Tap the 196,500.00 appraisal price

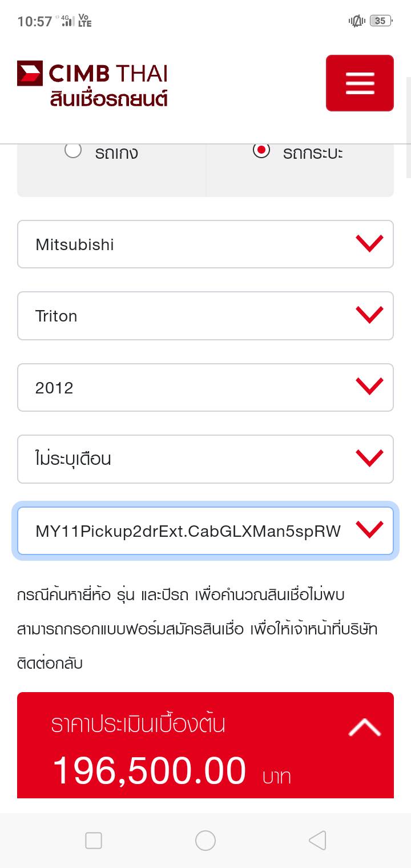[150, 771]
